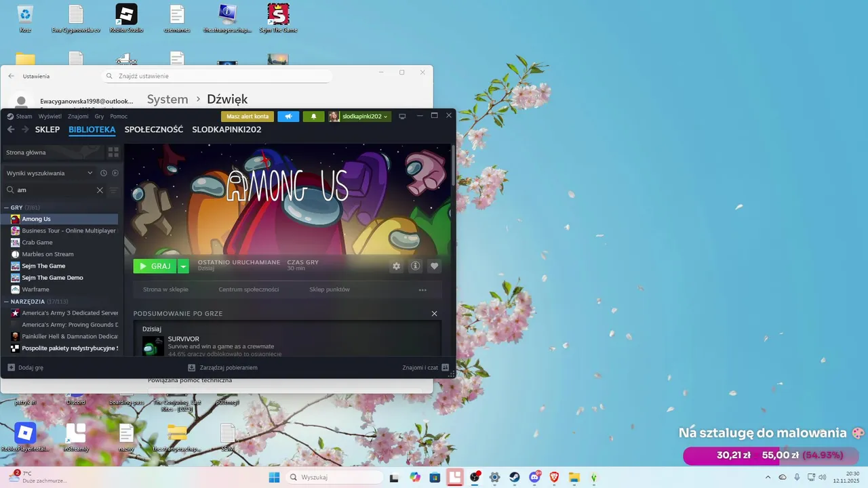Switch to SPOŁECZNOŚĆ tab
The image size is (868, 488).
154,129
